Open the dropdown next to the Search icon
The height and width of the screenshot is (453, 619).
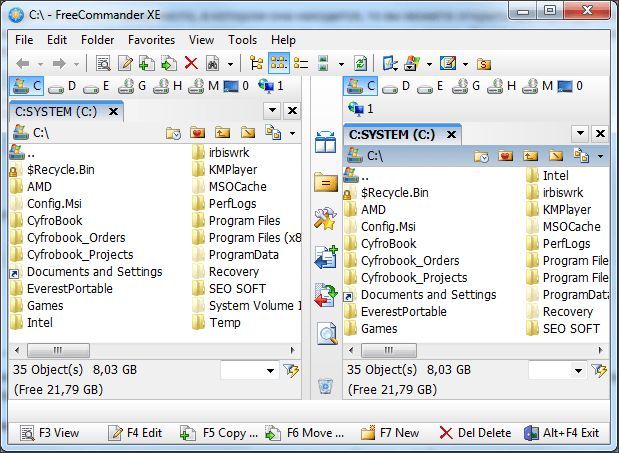point(230,64)
